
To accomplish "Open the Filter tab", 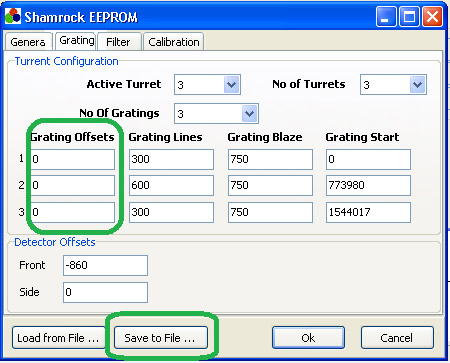I will click(119, 42).
